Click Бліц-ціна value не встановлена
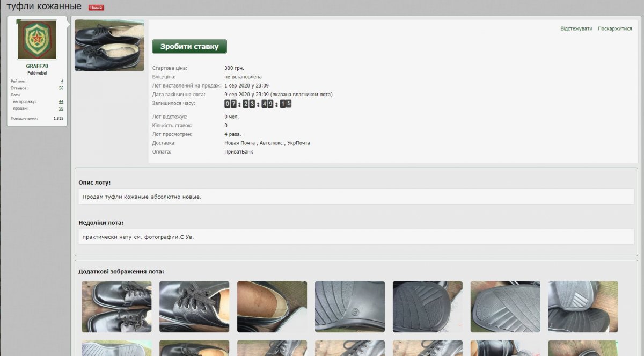 click(x=243, y=77)
